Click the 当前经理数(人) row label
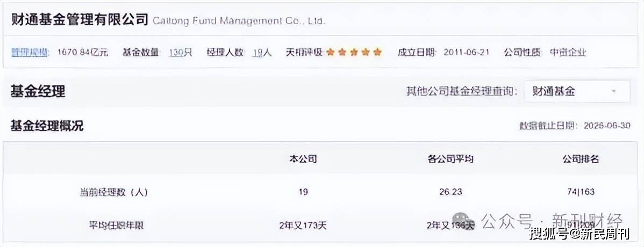The image size is (644, 247). click(113, 192)
